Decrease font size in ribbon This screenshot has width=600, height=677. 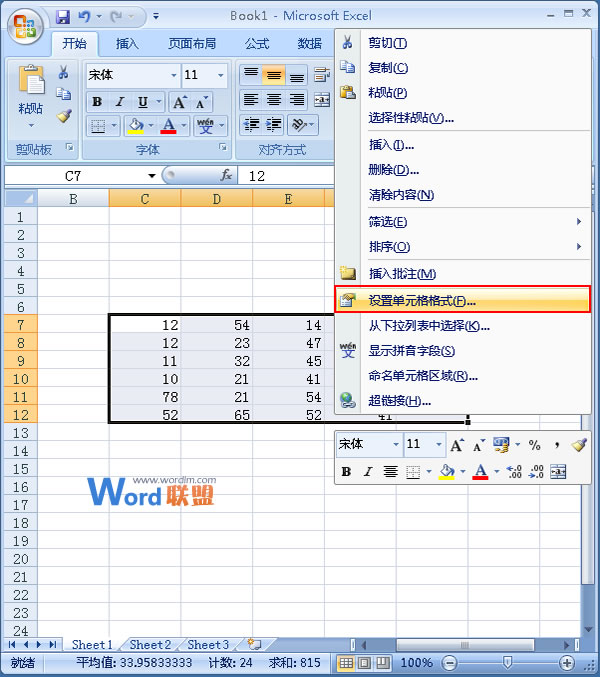202,102
